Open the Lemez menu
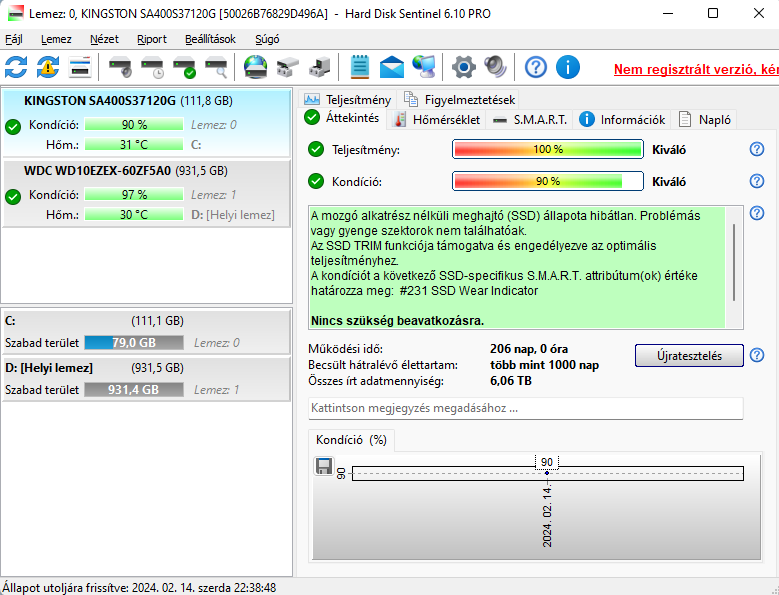Screen dimensions: 779x595 click(x=56, y=39)
